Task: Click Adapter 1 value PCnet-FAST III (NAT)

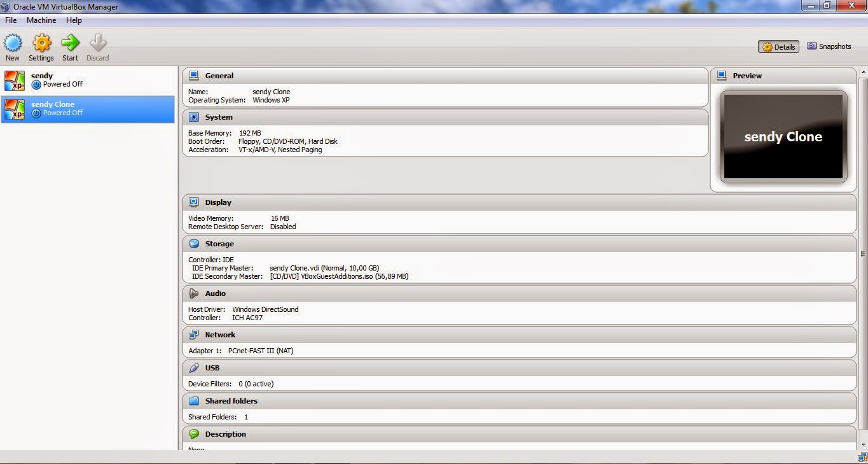Action: tap(261, 351)
